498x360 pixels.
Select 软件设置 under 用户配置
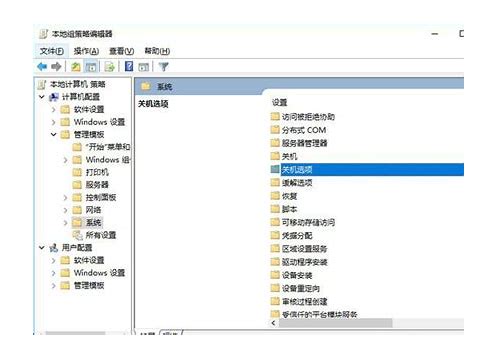[89, 260]
